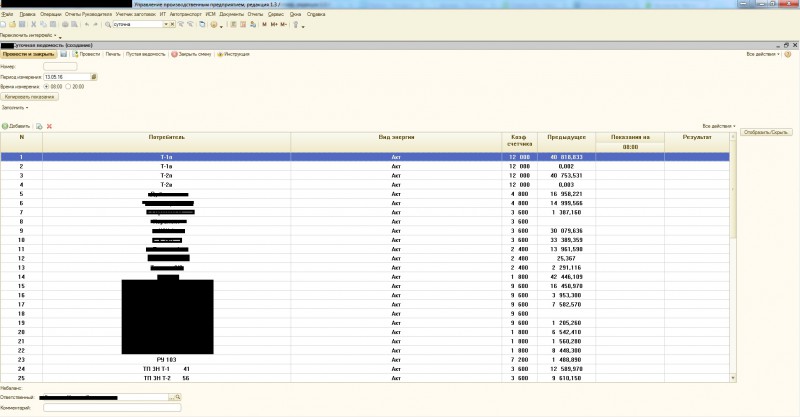Click the Провести и закрыть button
The height and width of the screenshot is (417, 800).
click(x=29, y=54)
